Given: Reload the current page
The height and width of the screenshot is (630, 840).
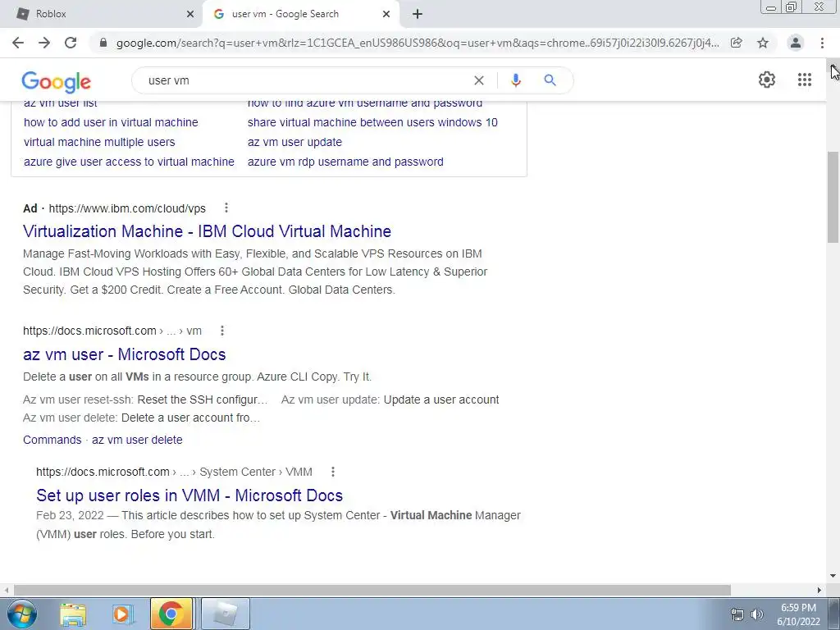Looking at the screenshot, I should point(71,43).
